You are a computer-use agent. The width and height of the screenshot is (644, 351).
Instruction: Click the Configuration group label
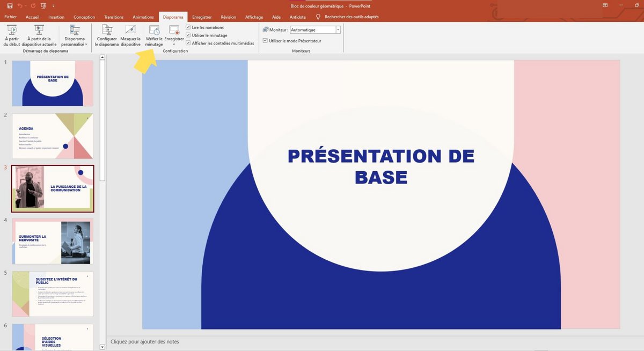(175, 51)
